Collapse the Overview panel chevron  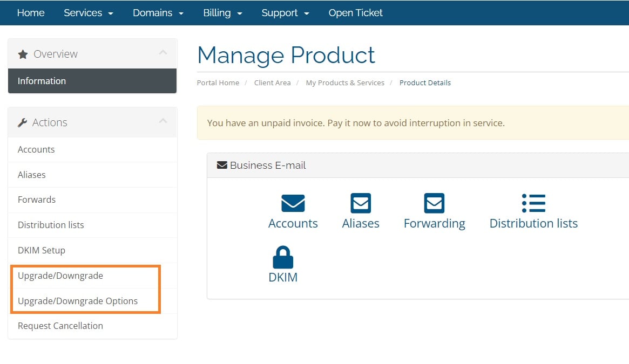163,53
